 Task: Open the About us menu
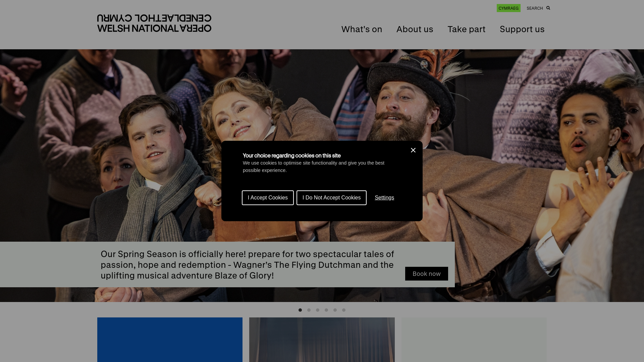tap(415, 29)
